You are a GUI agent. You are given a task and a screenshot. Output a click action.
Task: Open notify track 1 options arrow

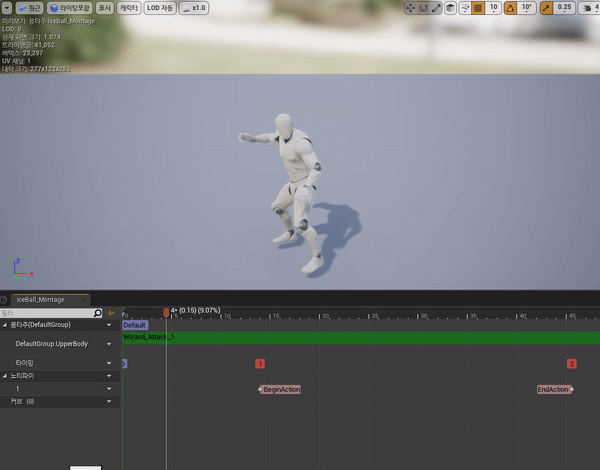click(x=109, y=389)
